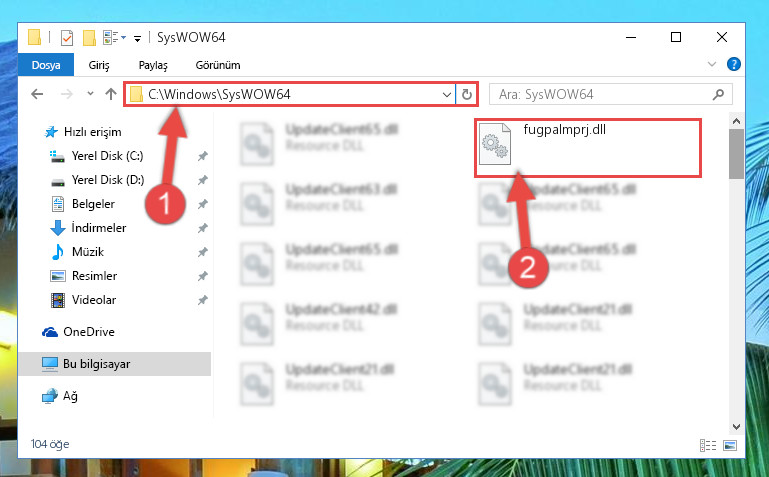Screen dimensions: 769x477
Task: Go up one folder level
Action: click(111, 94)
